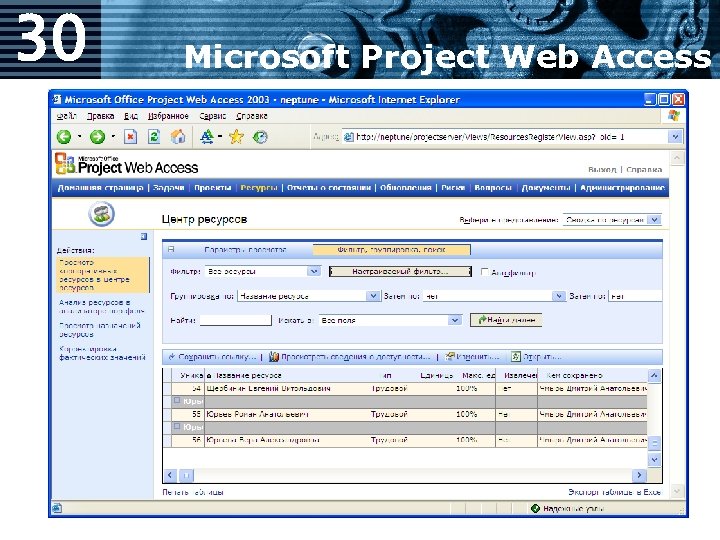Open the Документы tab

[546, 188]
